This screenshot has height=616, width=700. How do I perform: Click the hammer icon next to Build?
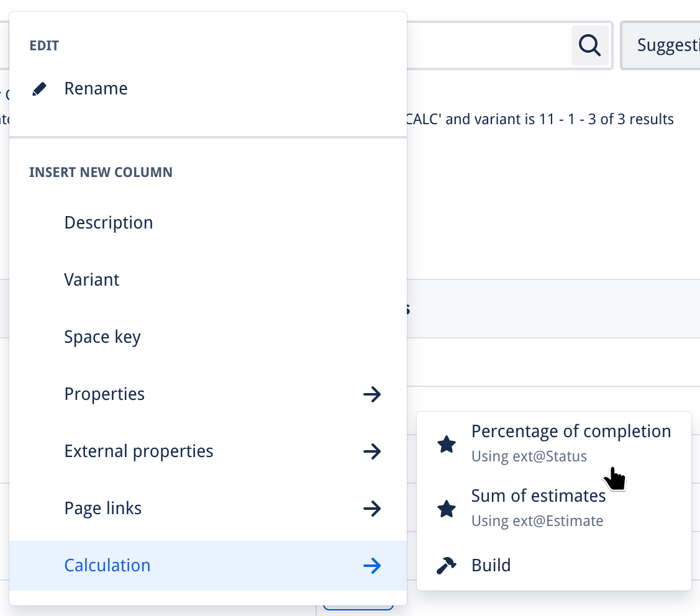(x=447, y=565)
